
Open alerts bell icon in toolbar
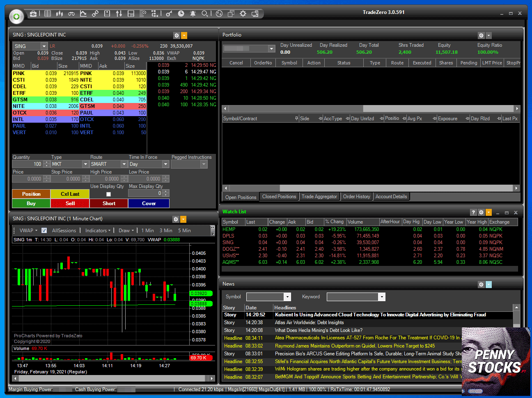193,14
